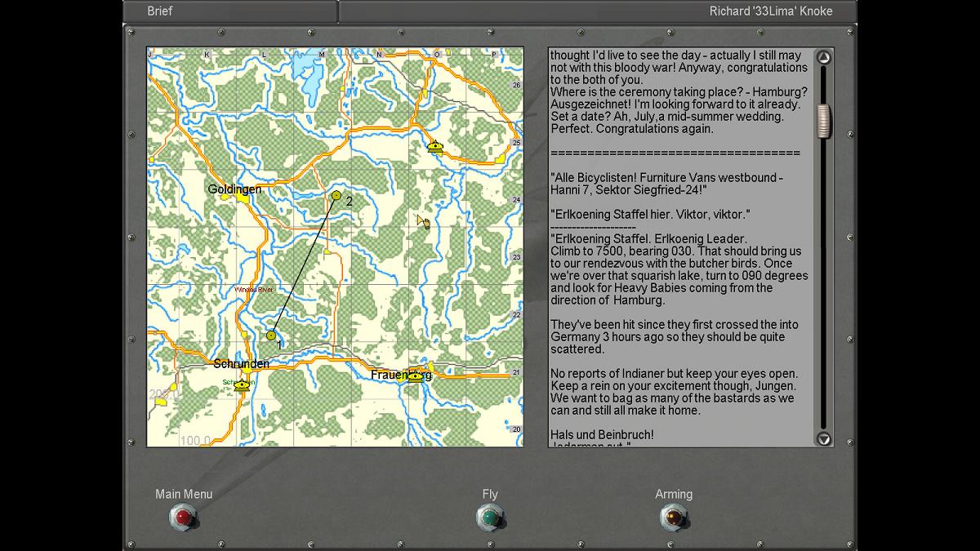Click the scroll down arrow of briefing text
980x551 pixels.
(x=824, y=438)
